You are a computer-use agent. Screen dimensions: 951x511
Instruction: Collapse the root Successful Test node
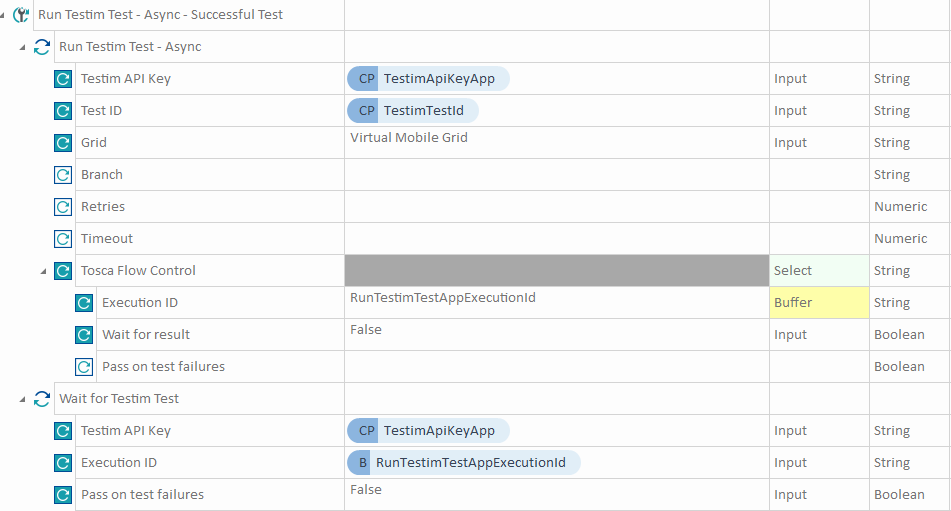(4, 15)
